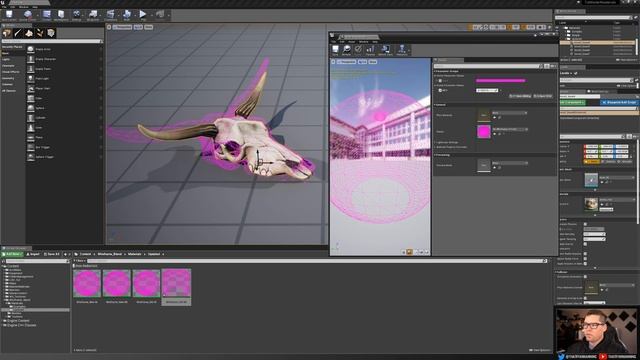Screen dimensions: 640x360
Task: Select Paint mode brush icon
Action: (18, 33)
